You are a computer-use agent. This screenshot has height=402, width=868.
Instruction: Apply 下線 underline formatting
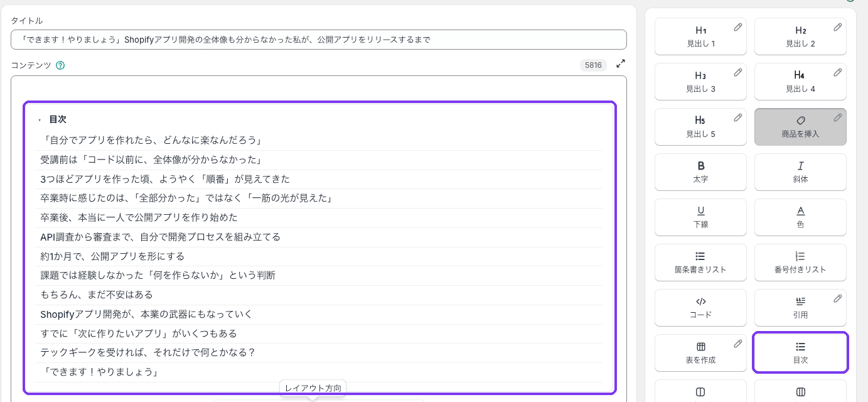[700, 217]
